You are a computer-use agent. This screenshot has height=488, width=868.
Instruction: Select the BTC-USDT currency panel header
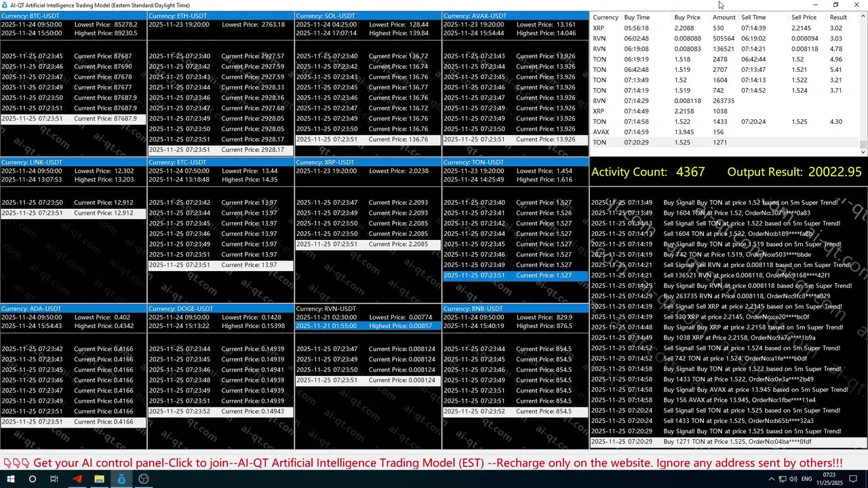tap(73, 16)
